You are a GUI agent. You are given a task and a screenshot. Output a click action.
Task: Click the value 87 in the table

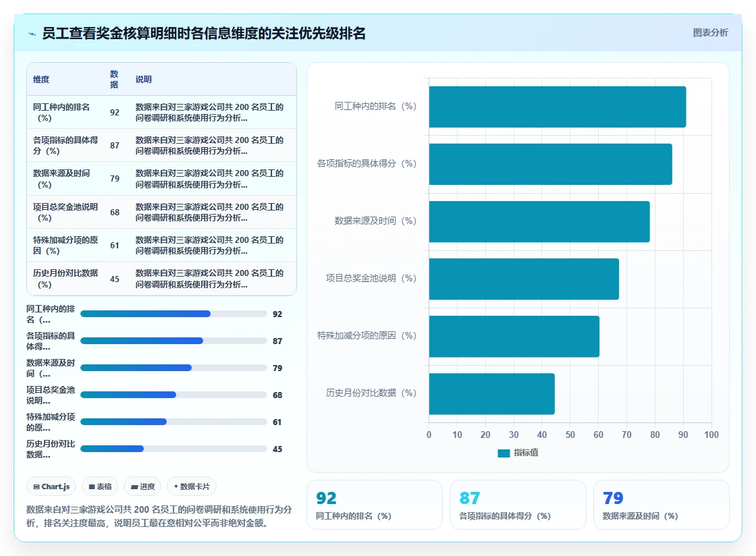pos(115,146)
